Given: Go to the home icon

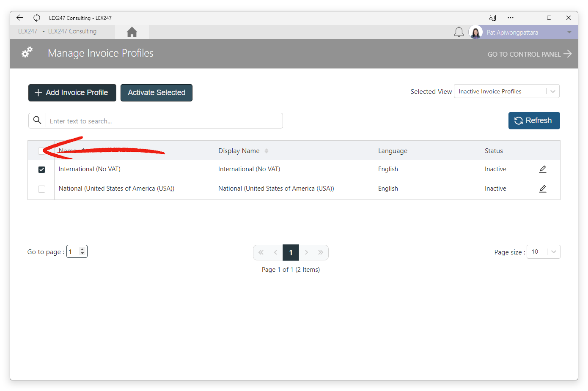Looking at the screenshot, I should 132,32.
